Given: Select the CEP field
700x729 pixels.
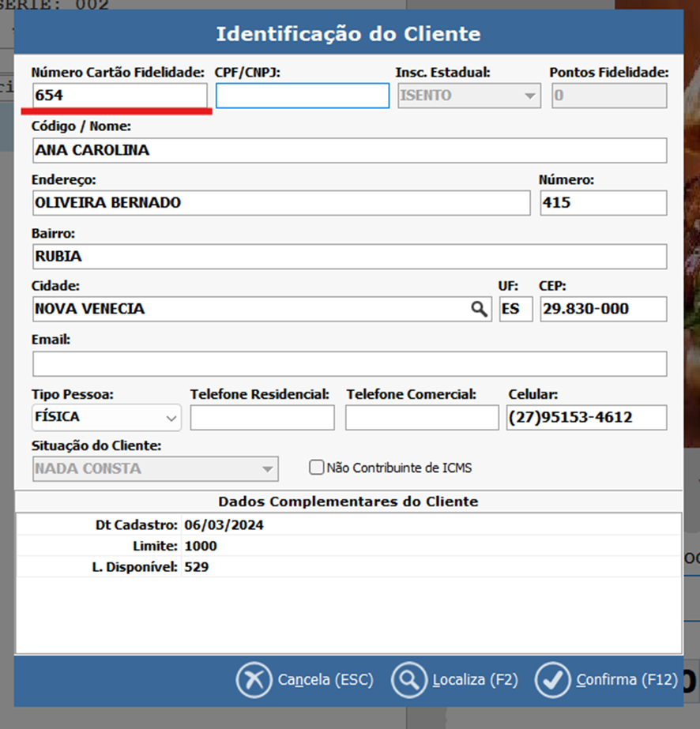Looking at the screenshot, I should (x=603, y=309).
